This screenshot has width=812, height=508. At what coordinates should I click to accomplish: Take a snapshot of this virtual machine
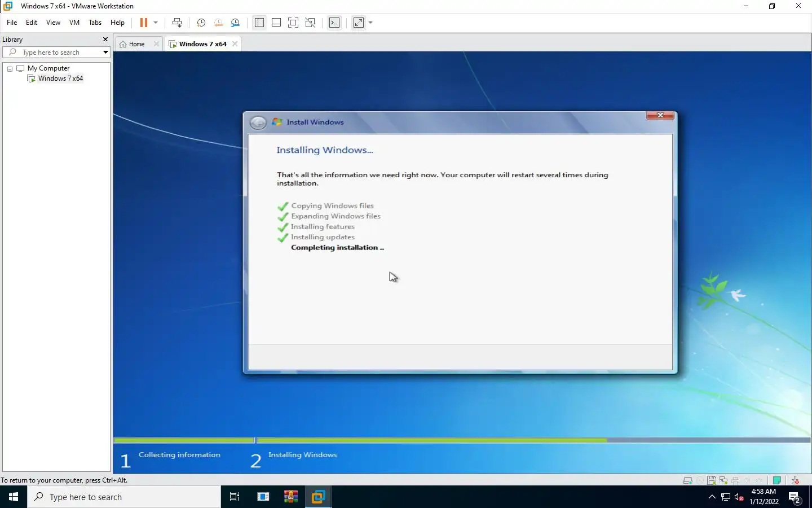[201, 23]
